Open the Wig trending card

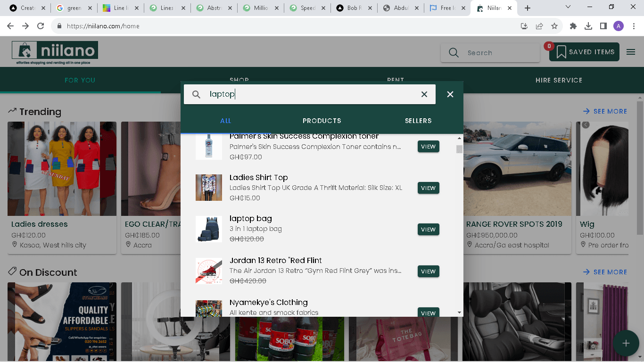click(602, 188)
